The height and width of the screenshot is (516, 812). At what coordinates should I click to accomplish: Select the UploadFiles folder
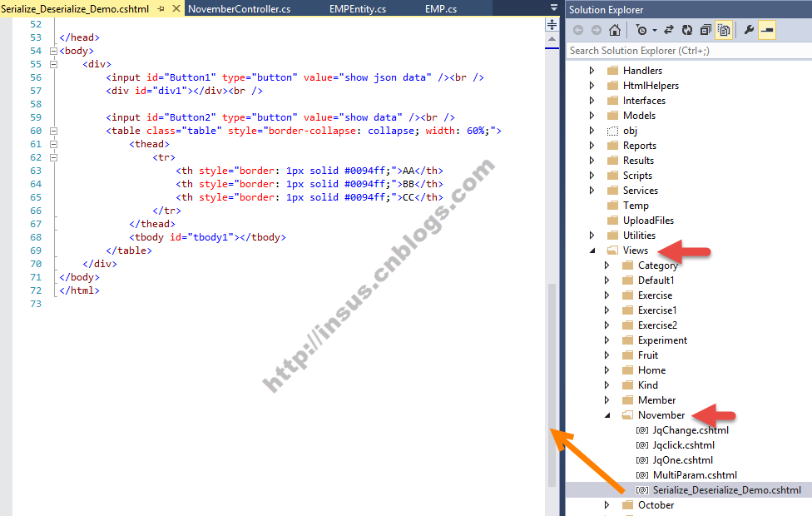(x=648, y=221)
